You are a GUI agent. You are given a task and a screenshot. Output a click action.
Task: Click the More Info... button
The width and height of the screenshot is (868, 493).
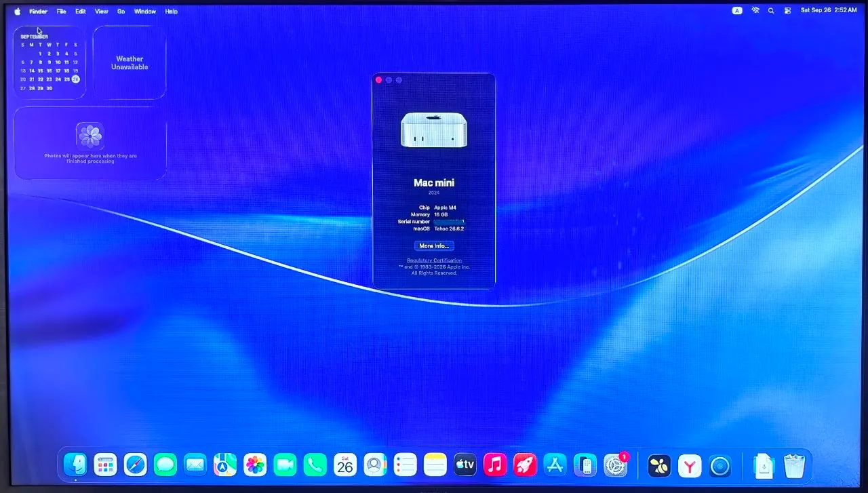(434, 245)
